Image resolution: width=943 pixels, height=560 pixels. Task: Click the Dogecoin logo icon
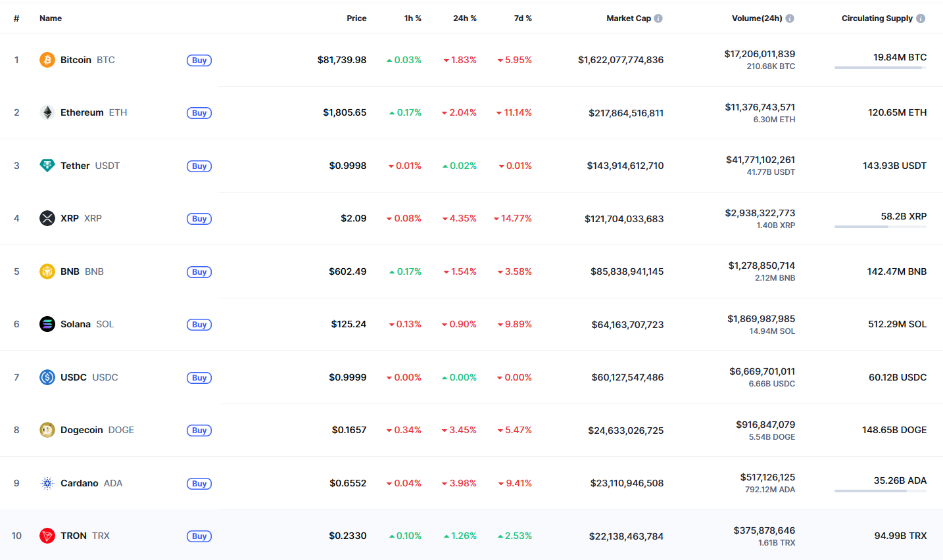[47, 430]
